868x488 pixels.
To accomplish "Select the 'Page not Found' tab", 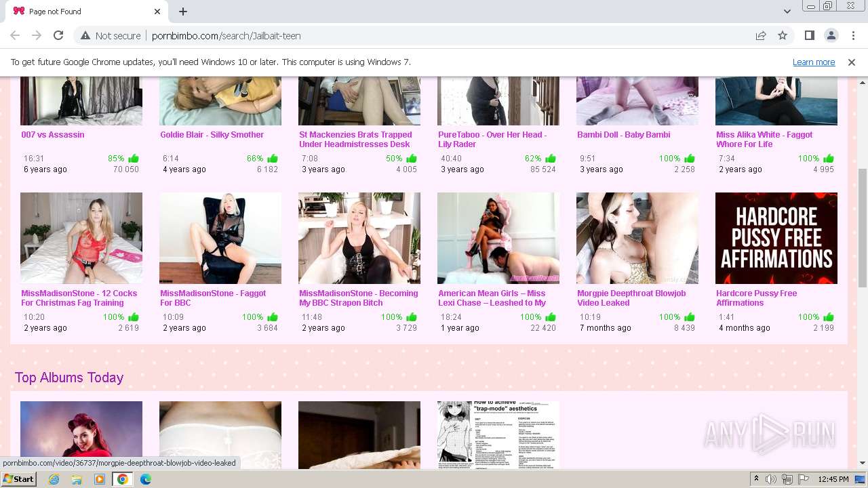I will pyautogui.click(x=86, y=12).
